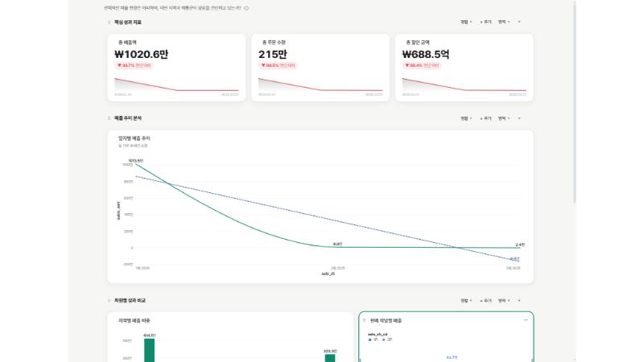Click the sparkline in the ₩688.5억 card

point(464,84)
